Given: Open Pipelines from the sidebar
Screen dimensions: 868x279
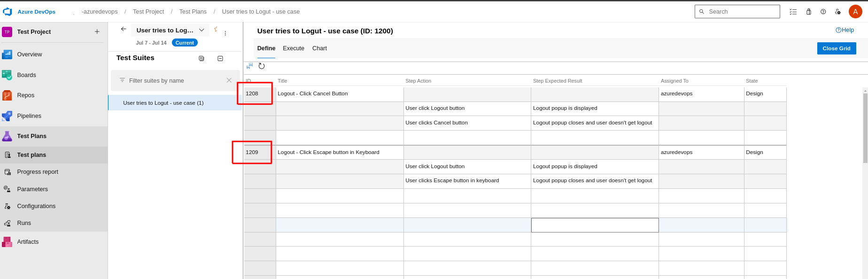Looking at the screenshot, I should coord(29,116).
